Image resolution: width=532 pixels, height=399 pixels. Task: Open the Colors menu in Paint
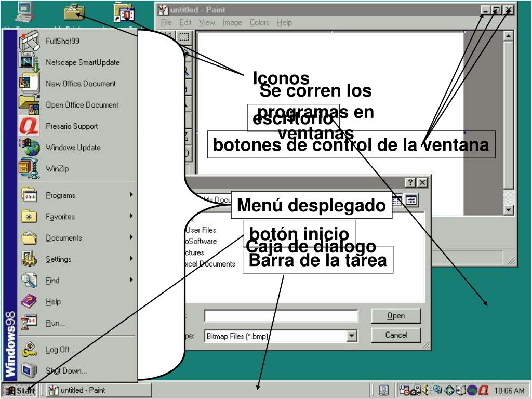[259, 23]
